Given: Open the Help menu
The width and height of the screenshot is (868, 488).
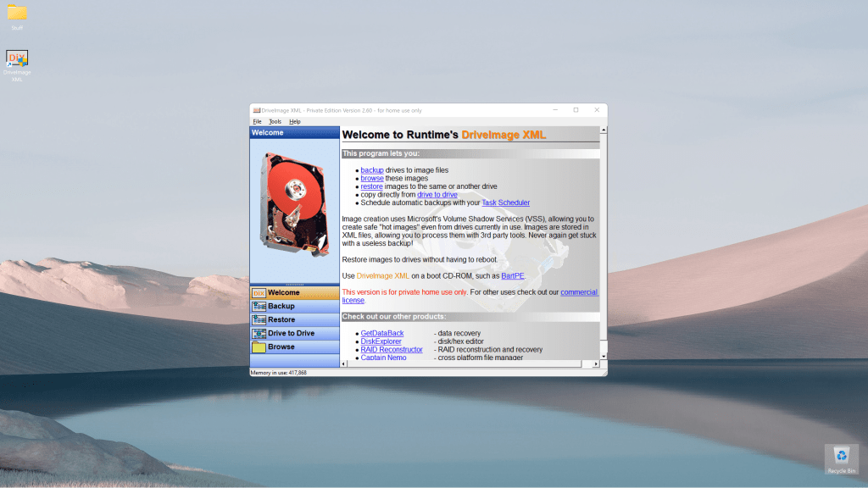Looking at the screenshot, I should (294, 122).
